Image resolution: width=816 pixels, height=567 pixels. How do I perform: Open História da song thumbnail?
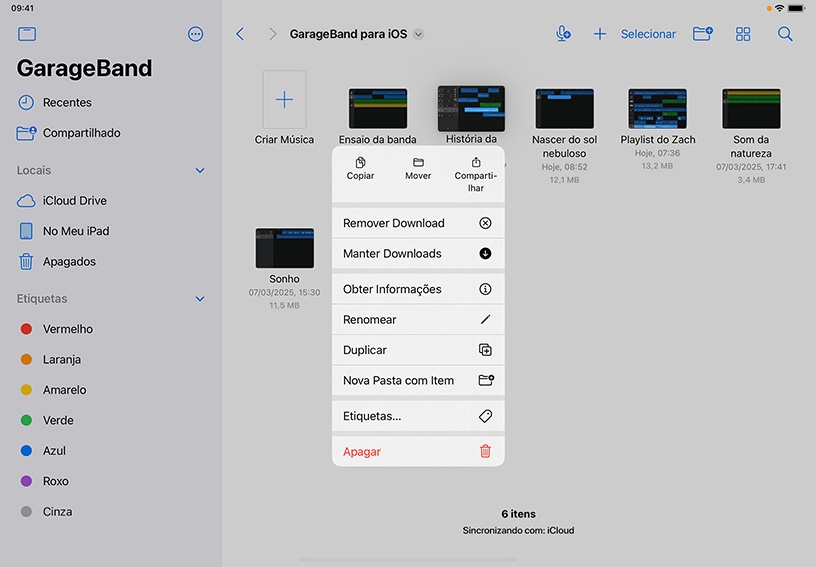point(471,108)
